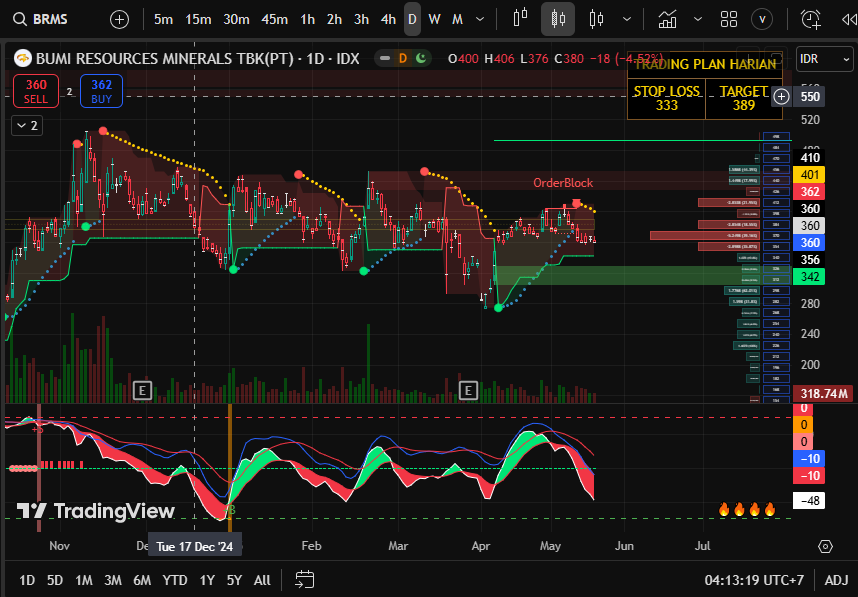Switch to the 3h timeframe

coord(361,19)
